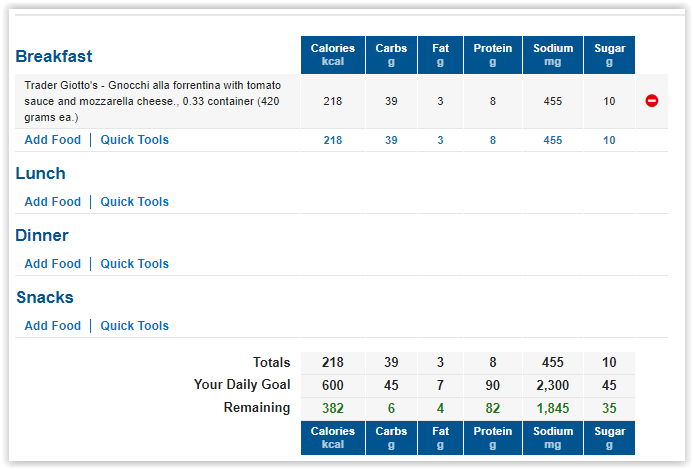Open Quick Tools for Breakfast
The width and height of the screenshot is (693, 469).
click(x=134, y=140)
